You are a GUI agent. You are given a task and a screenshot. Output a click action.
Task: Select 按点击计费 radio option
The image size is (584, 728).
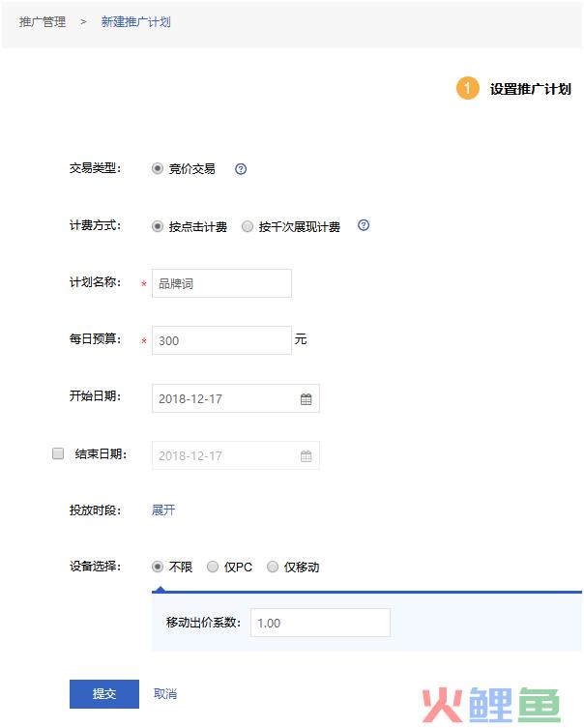point(158,226)
